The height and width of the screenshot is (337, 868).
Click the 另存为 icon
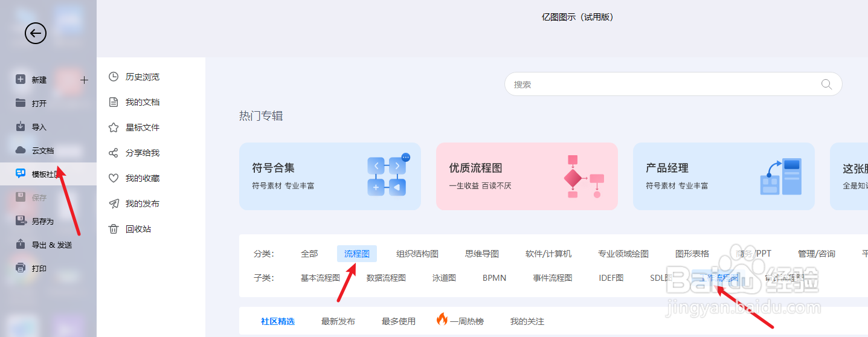(x=21, y=220)
